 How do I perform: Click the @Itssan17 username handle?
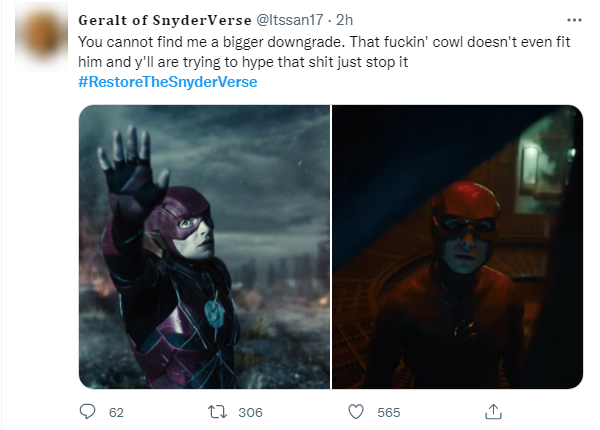pos(289,20)
